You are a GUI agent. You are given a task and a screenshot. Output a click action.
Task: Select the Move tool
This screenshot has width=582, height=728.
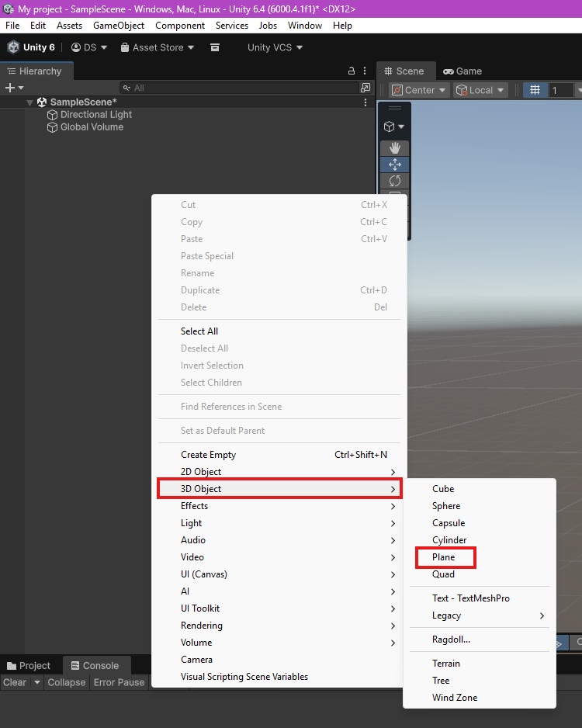pos(394,165)
